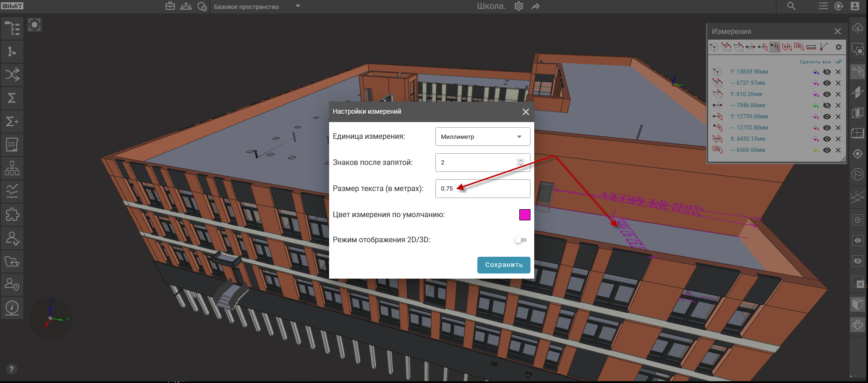Expand the Базовое пространство dropdown
This screenshot has height=383, width=868.
(x=298, y=7)
